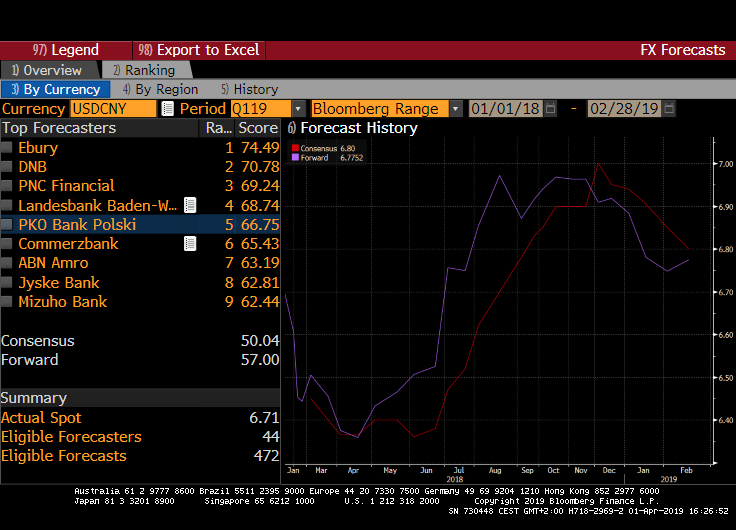Toggle the Mizuho Bank checkbox
736x530 pixels.
pos(9,302)
